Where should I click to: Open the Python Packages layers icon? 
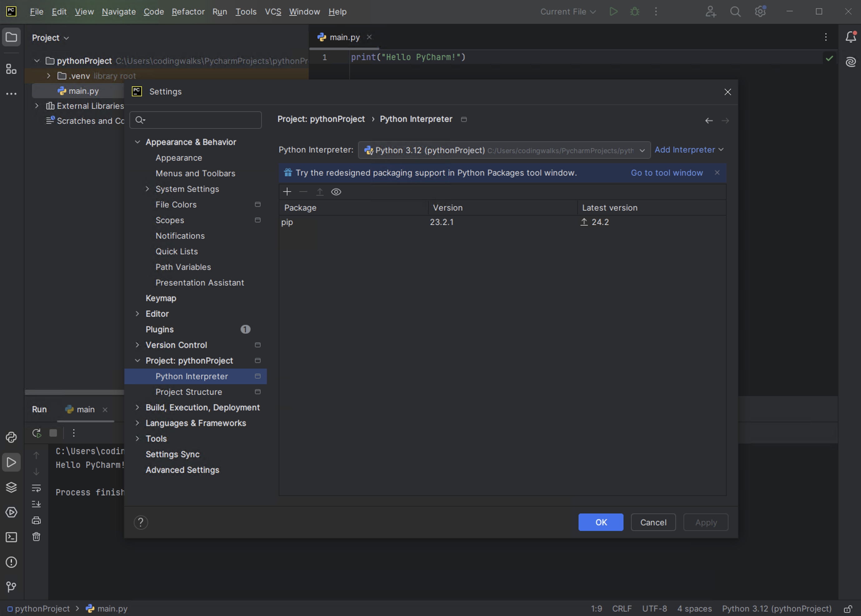(11, 487)
